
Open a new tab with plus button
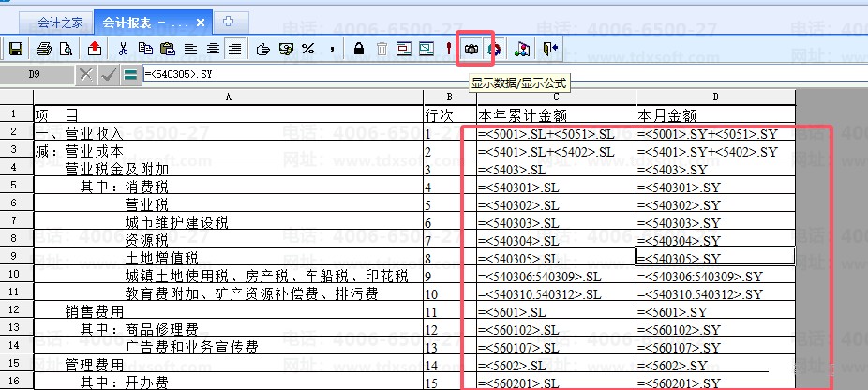point(230,20)
